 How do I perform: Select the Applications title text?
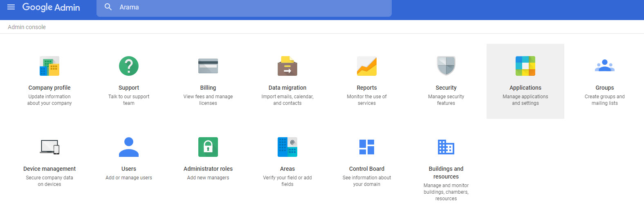pos(525,88)
